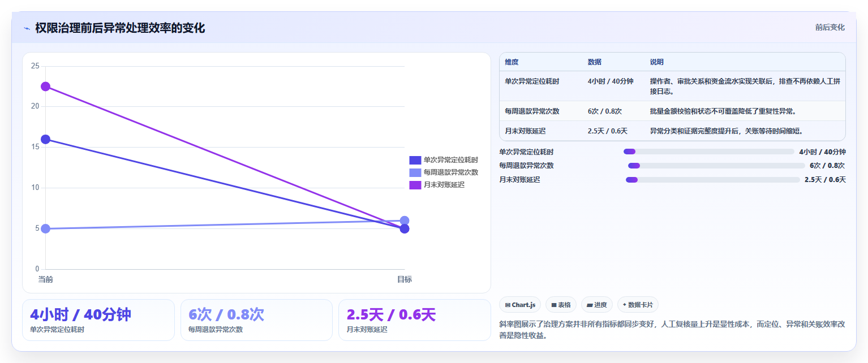Click table value 4小时 / 40分钟

click(x=611, y=81)
